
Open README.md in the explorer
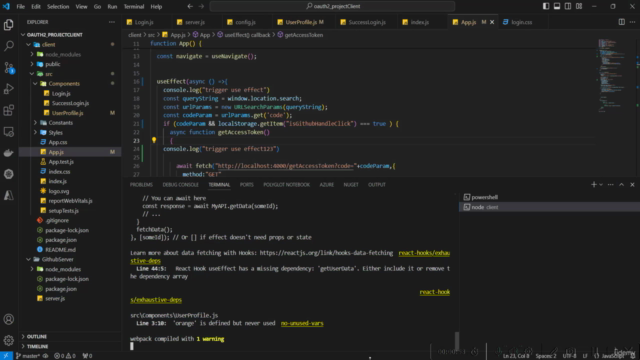point(60,249)
